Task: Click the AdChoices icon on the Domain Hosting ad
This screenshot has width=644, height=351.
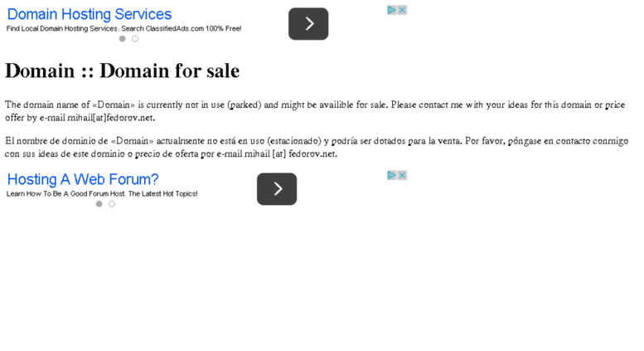Action: point(391,10)
